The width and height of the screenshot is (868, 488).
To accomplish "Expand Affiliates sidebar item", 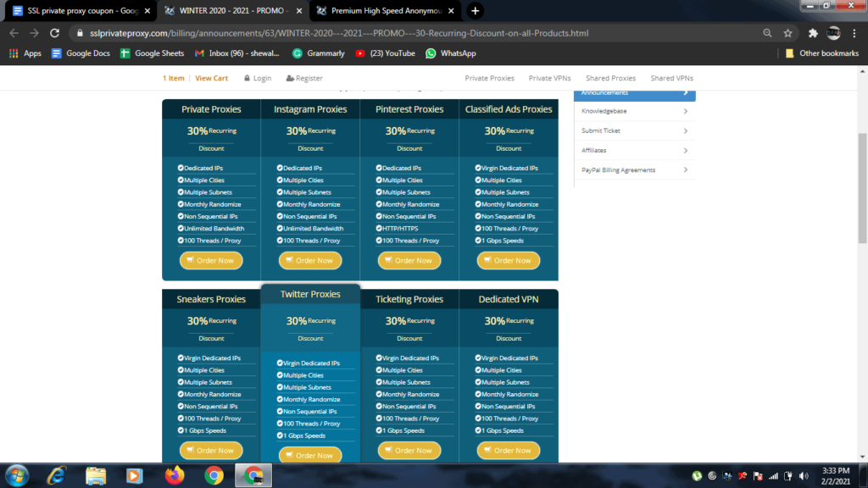I will (634, 151).
